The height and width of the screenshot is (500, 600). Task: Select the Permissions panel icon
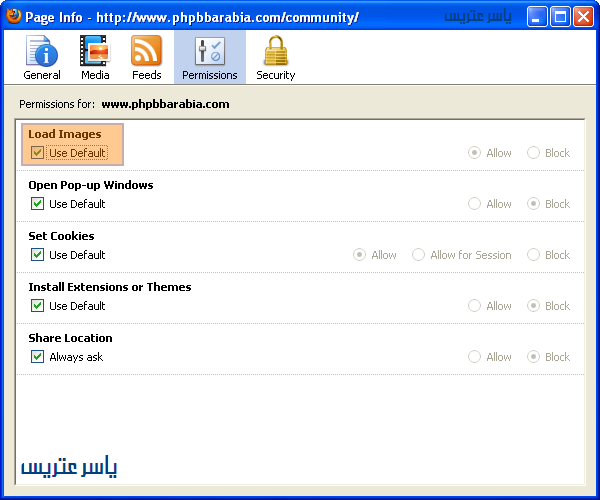[x=210, y=51]
